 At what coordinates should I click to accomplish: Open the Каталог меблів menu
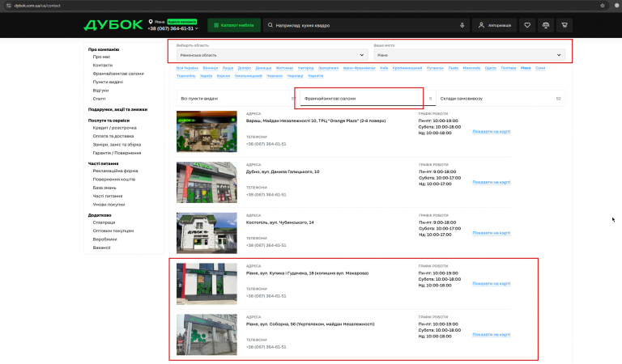[234, 25]
